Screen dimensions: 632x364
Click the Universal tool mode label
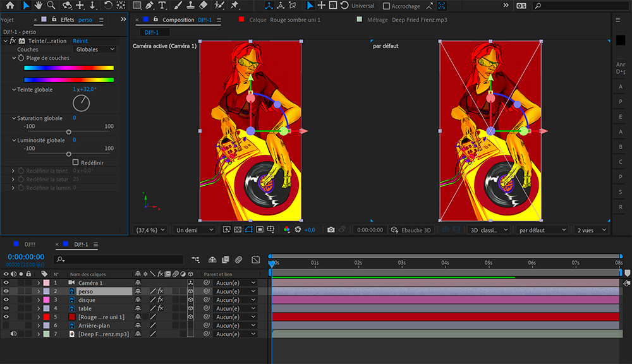[x=363, y=6]
